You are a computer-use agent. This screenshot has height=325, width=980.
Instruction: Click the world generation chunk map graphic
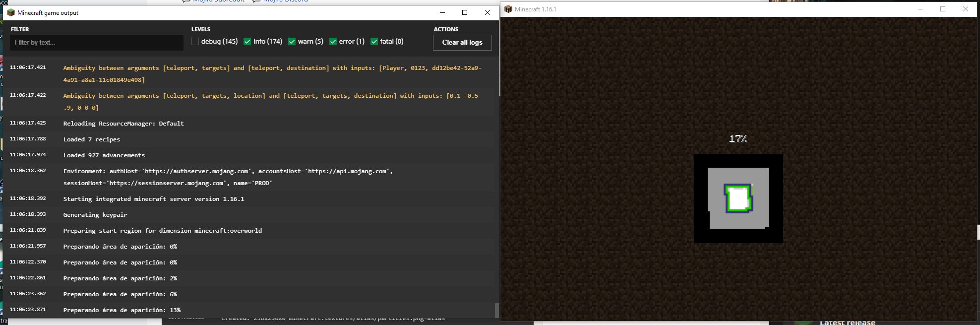pyautogui.click(x=738, y=198)
